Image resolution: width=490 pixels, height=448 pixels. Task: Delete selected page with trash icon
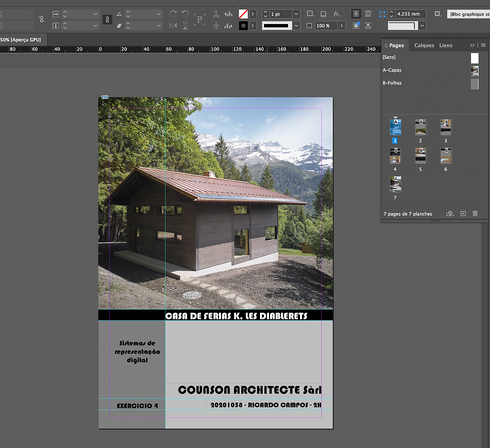pos(475,213)
